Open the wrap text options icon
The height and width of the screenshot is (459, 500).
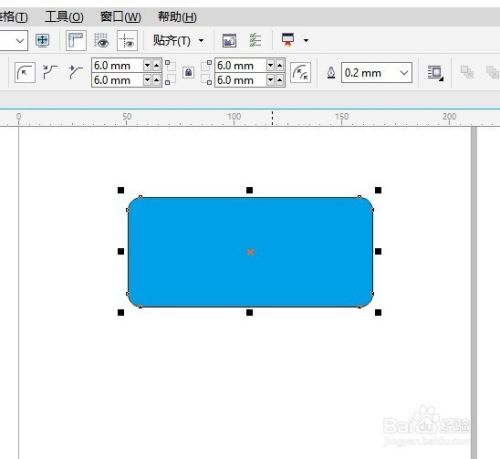tap(435, 73)
